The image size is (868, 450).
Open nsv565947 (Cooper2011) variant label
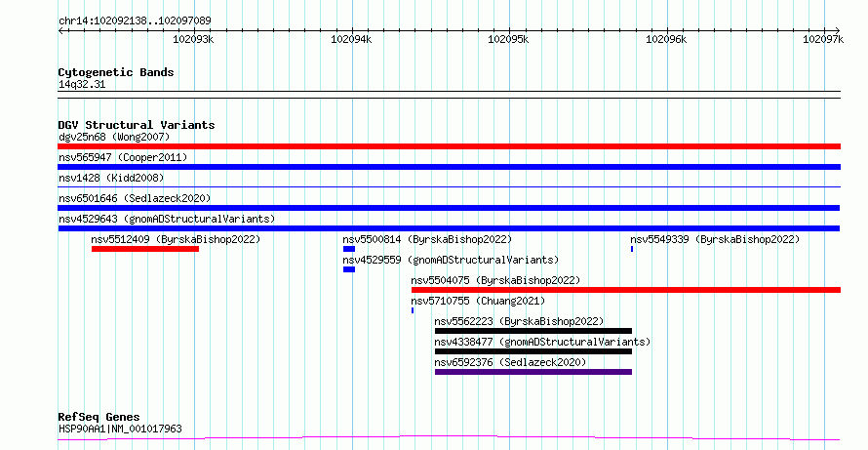pos(123,157)
